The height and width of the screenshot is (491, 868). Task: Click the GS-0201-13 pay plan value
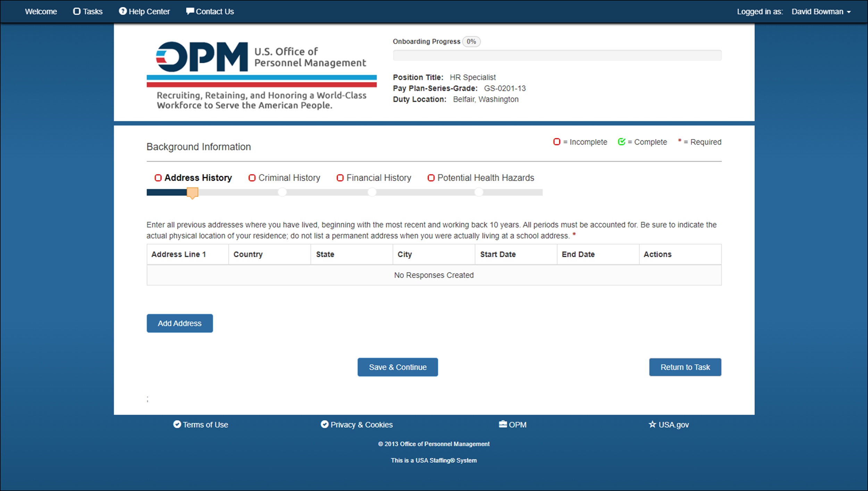505,88
